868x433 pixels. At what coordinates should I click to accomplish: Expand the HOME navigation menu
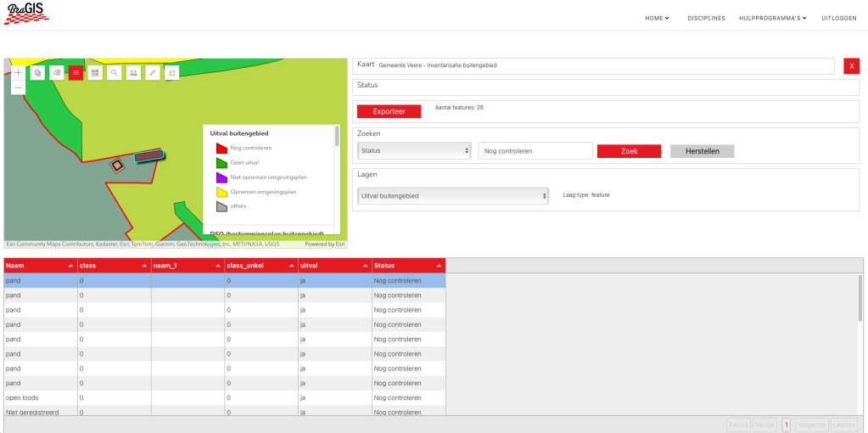(x=657, y=18)
